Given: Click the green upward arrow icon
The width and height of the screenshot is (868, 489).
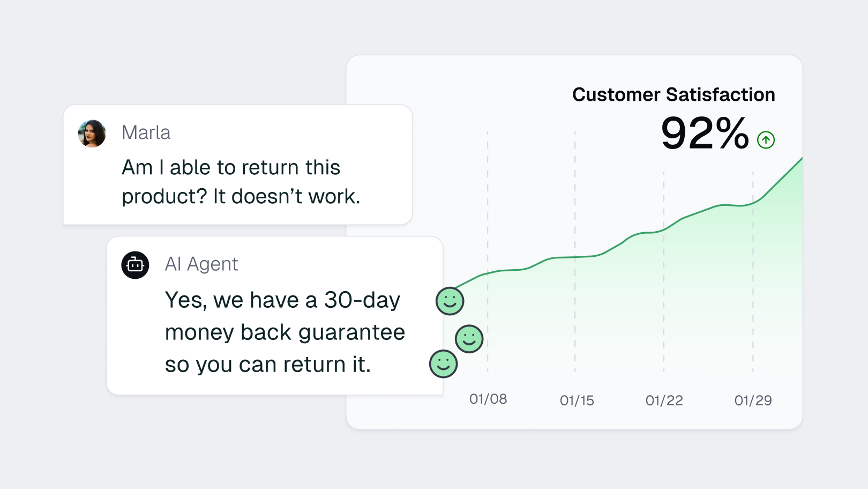Looking at the screenshot, I should point(766,140).
